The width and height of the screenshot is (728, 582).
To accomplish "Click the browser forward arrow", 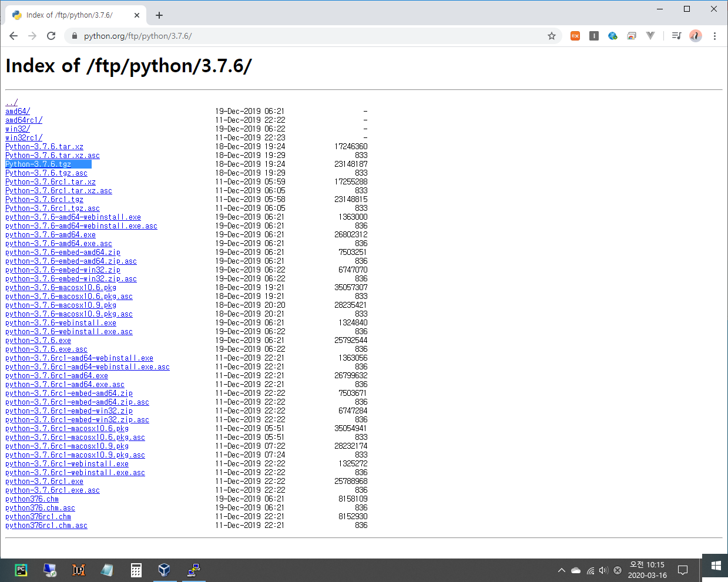I will pos(32,36).
